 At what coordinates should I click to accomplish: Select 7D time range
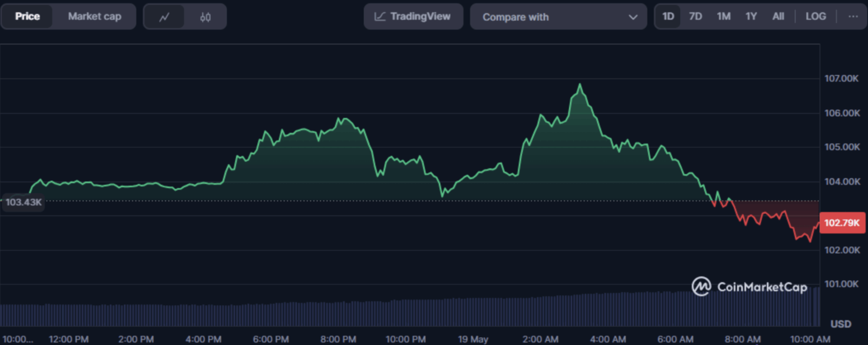[x=695, y=17]
